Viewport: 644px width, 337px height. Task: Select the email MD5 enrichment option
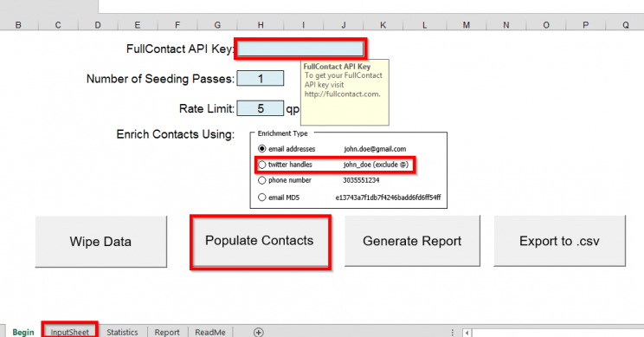tap(261, 198)
